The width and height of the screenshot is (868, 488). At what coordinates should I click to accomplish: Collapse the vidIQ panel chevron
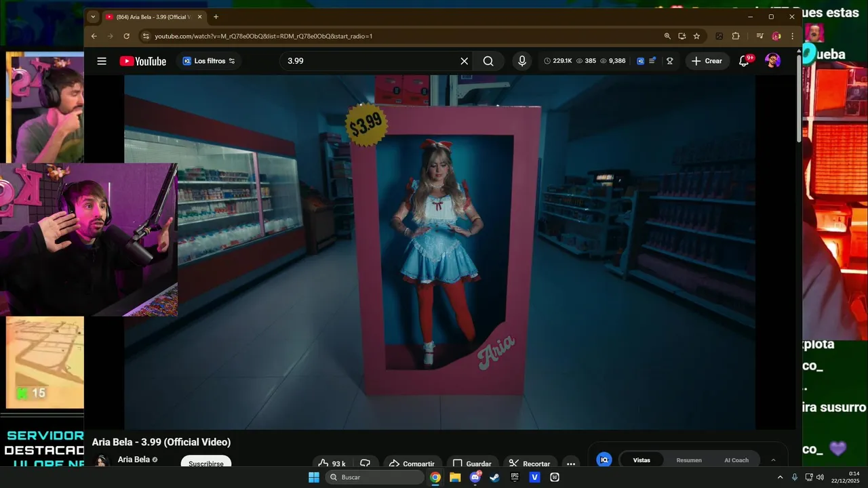coord(773,460)
